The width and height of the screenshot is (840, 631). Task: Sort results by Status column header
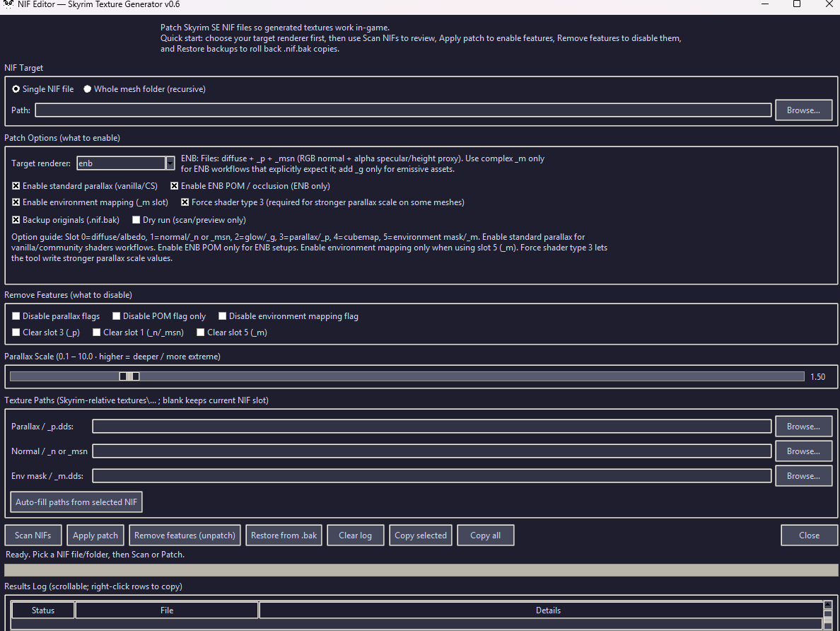(43, 610)
